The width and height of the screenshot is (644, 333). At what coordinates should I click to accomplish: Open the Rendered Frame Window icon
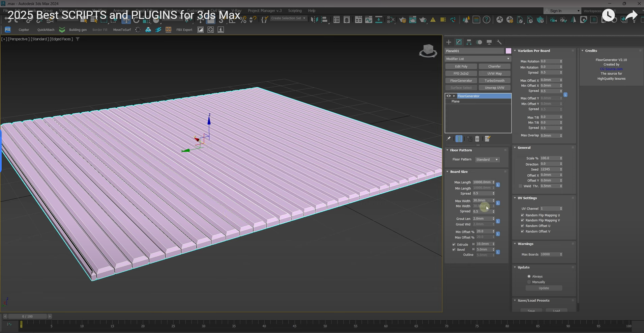click(413, 20)
